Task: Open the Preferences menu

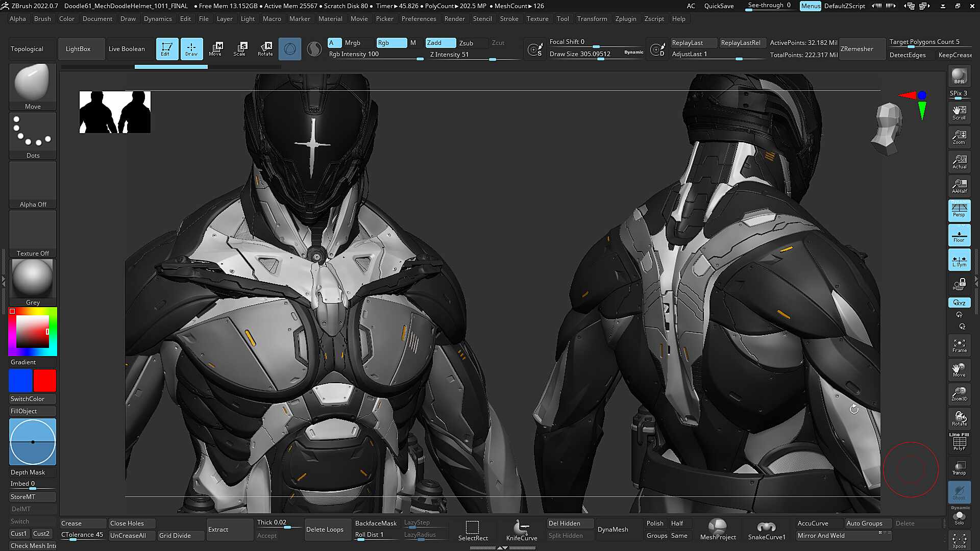Action: (419, 19)
